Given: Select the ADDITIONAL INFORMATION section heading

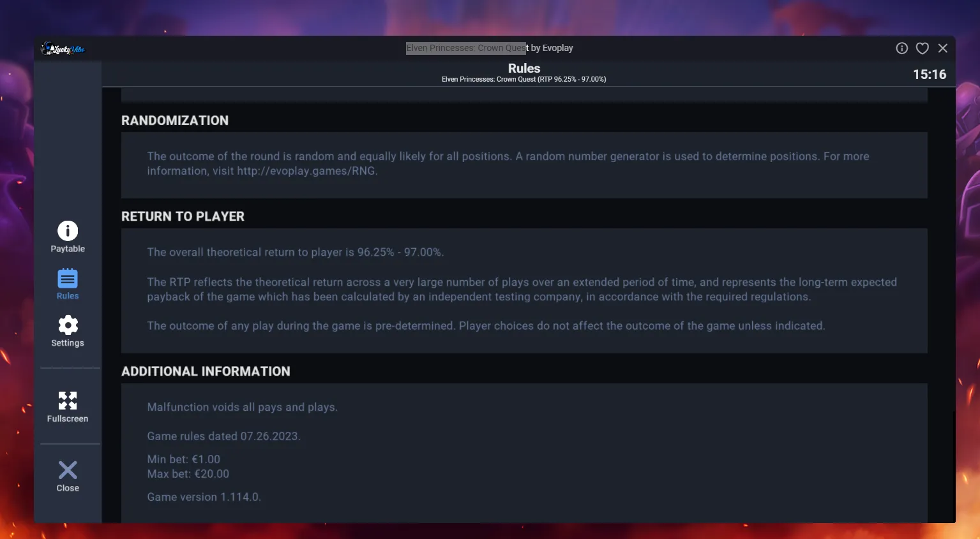Looking at the screenshot, I should [206, 371].
